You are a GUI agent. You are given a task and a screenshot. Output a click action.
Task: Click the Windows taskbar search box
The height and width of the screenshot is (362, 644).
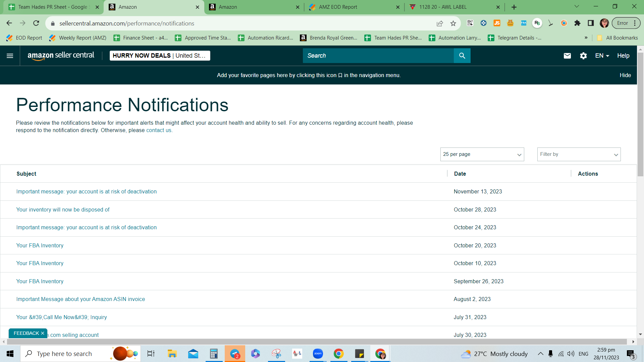tap(80, 354)
